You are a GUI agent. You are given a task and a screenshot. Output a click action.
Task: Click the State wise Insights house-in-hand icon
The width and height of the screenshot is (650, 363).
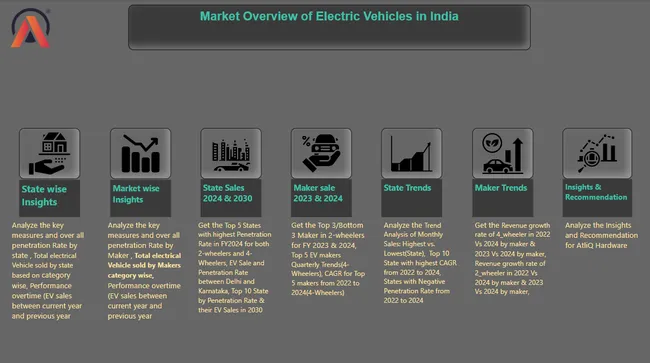click(49, 153)
